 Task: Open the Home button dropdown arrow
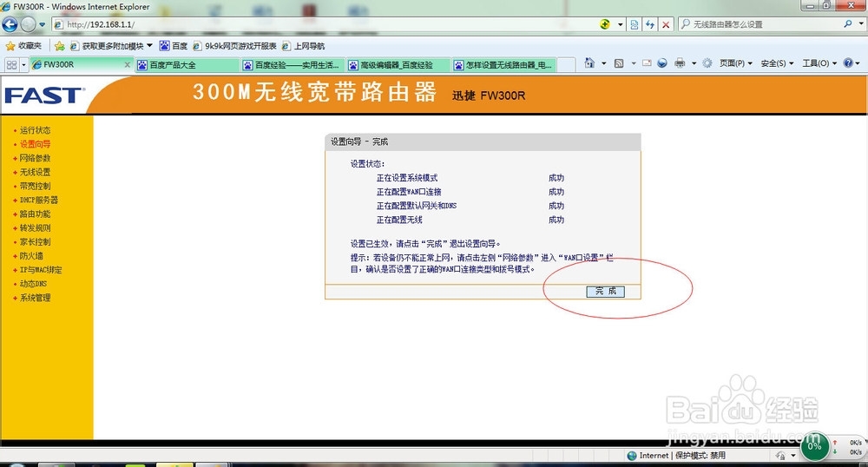point(604,63)
